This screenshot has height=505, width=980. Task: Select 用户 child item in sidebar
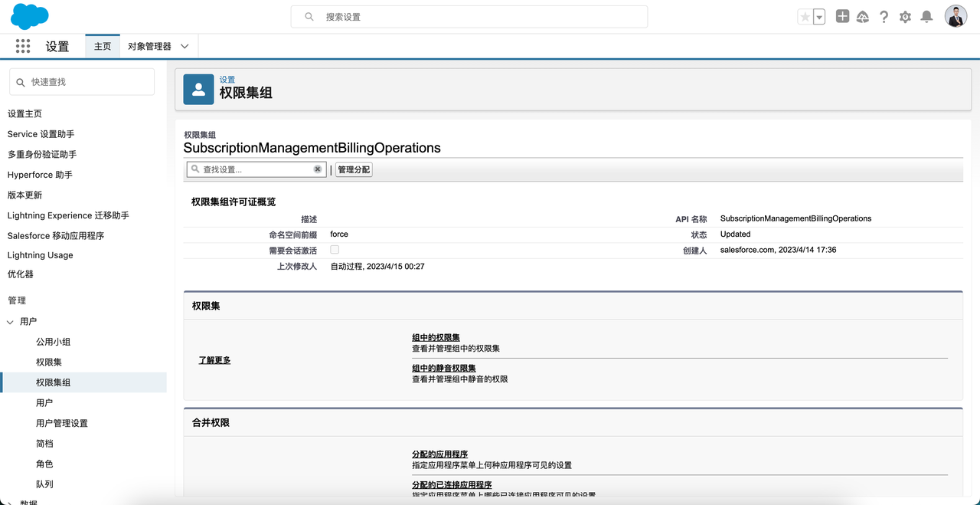pyautogui.click(x=44, y=402)
